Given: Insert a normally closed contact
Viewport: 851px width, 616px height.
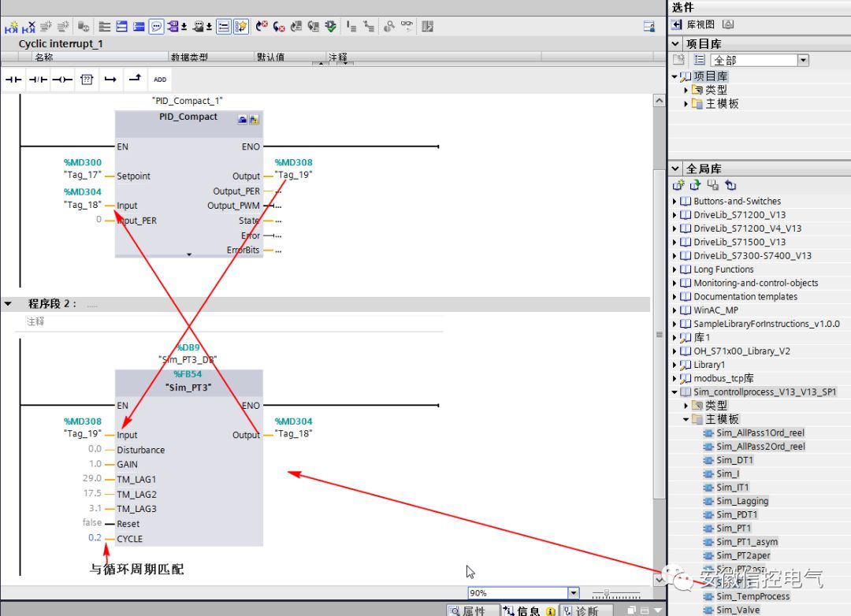Looking at the screenshot, I should 38,80.
